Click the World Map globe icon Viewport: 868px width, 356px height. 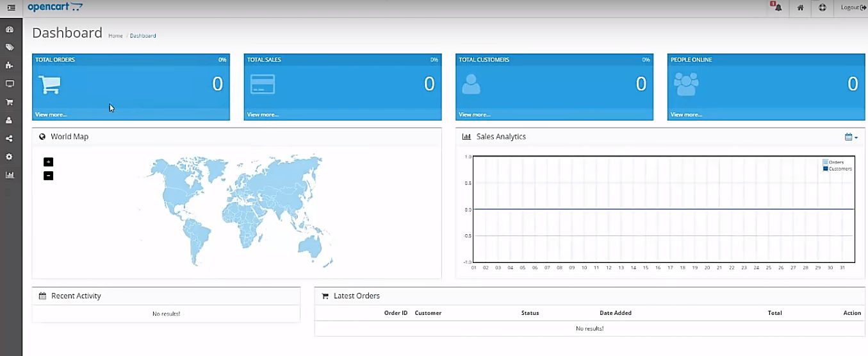click(x=42, y=137)
